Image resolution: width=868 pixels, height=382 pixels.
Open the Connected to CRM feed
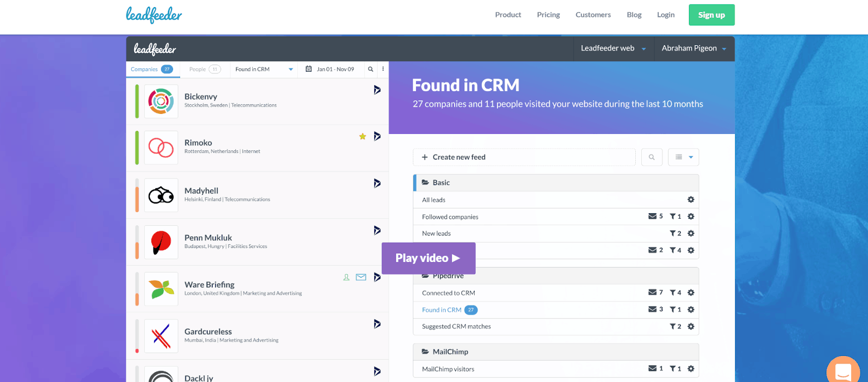tap(449, 293)
